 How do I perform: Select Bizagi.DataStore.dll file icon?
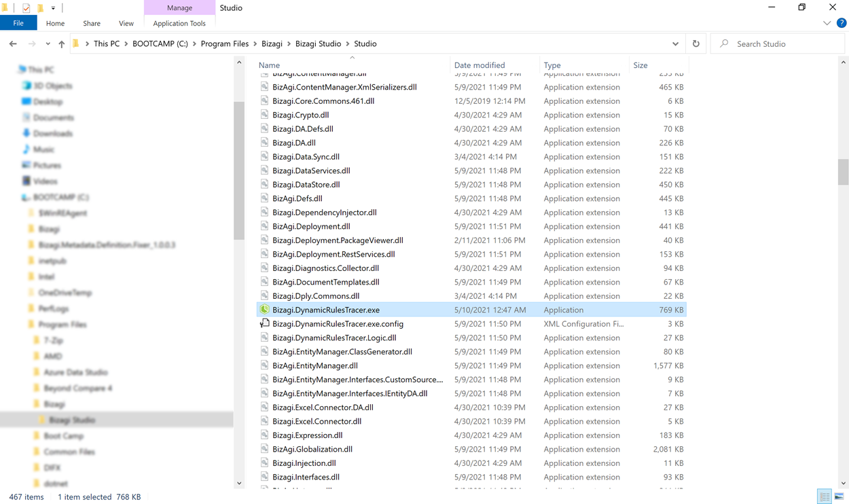tap(265, 185)
